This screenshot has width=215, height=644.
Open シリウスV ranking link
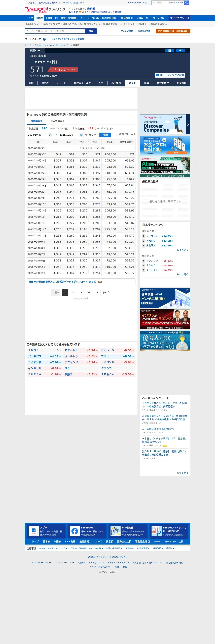[152, 236]
